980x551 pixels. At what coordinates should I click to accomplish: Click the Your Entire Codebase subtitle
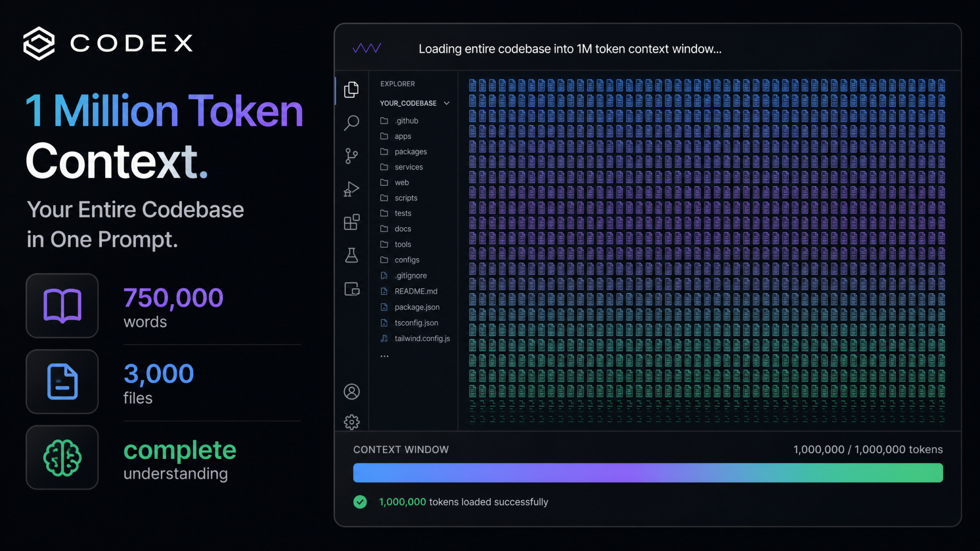(x=135, y=224)
